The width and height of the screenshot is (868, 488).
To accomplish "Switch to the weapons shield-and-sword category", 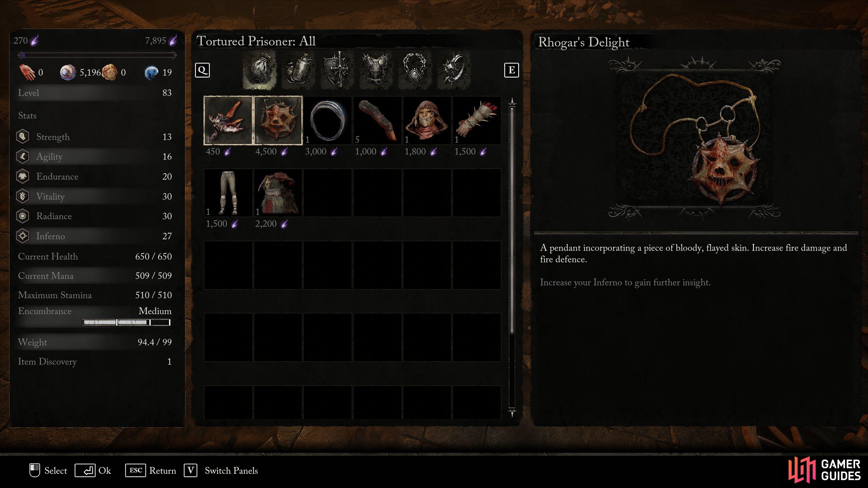I will 337,70.
